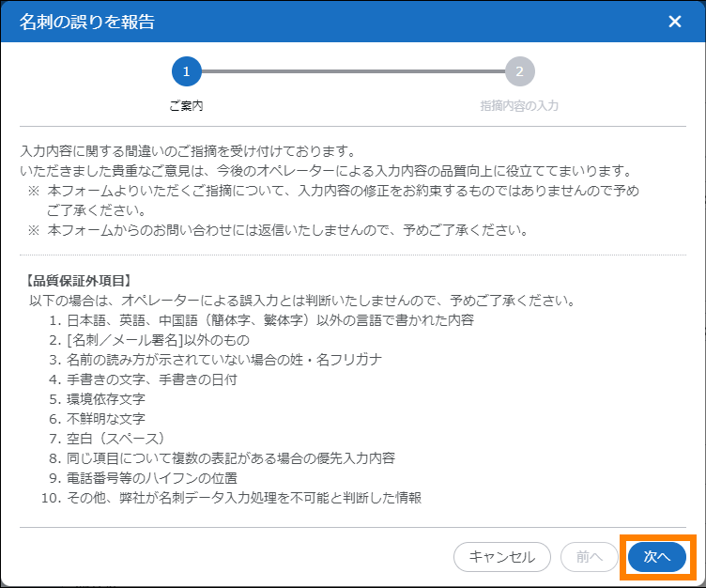Close the 名刺の誤りを報告 dialog
The width and height of the screenshot is (706, 588).
tap(674, 22)
